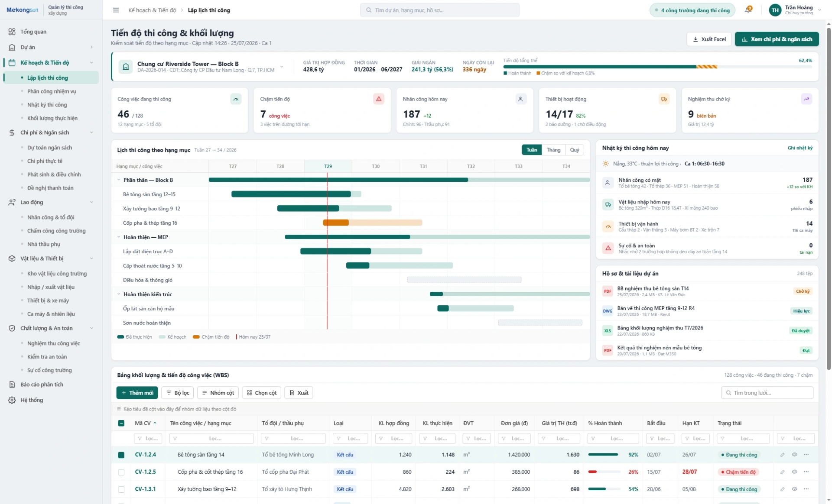Expand the Dự án sidebar menu
The width and height of the screenshot is (832, 504).
pos(91,47)
